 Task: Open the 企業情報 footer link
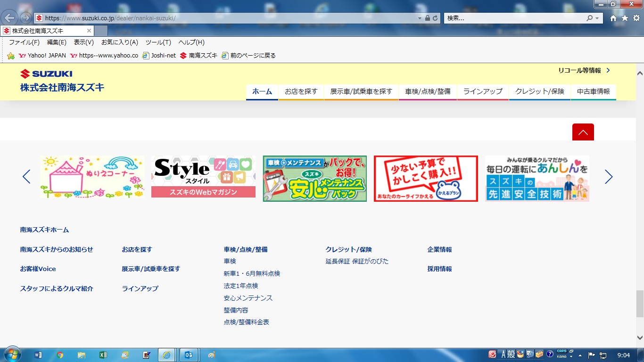point(439,249)
